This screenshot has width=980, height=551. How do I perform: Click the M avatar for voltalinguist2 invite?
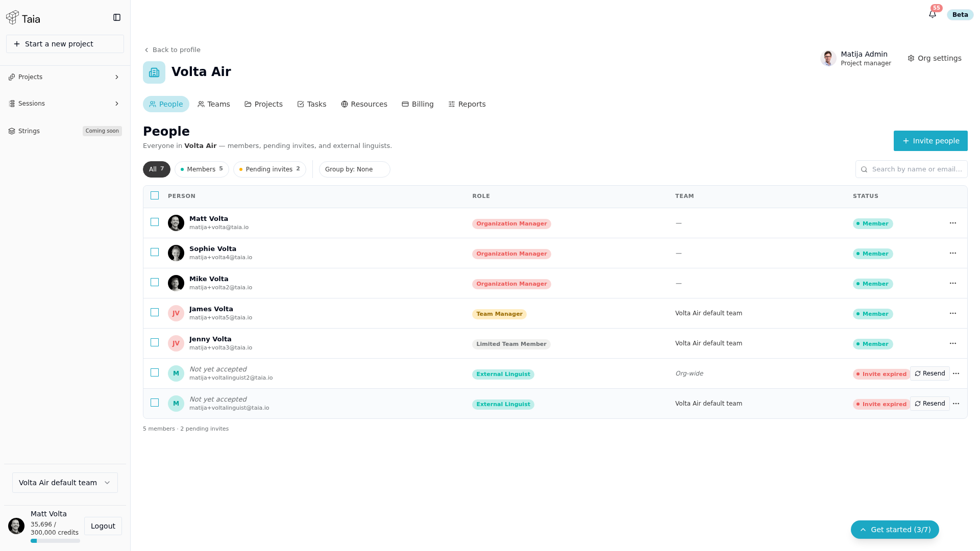(176, 373)
